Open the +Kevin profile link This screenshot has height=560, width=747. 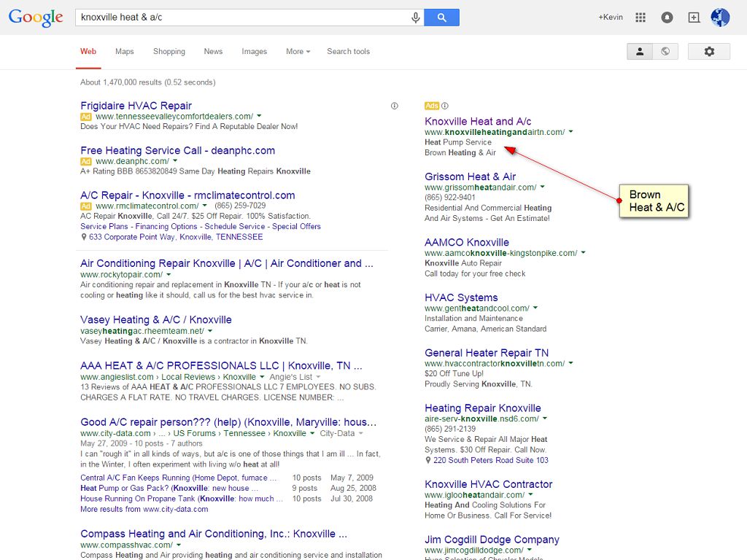tap(611, 17)
